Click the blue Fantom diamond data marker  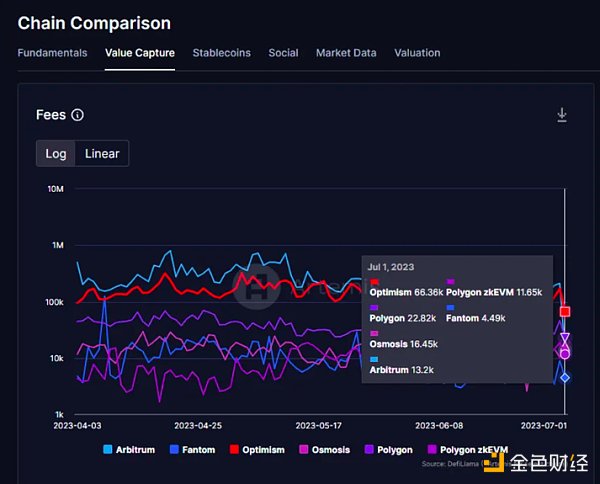pos(565,378)
